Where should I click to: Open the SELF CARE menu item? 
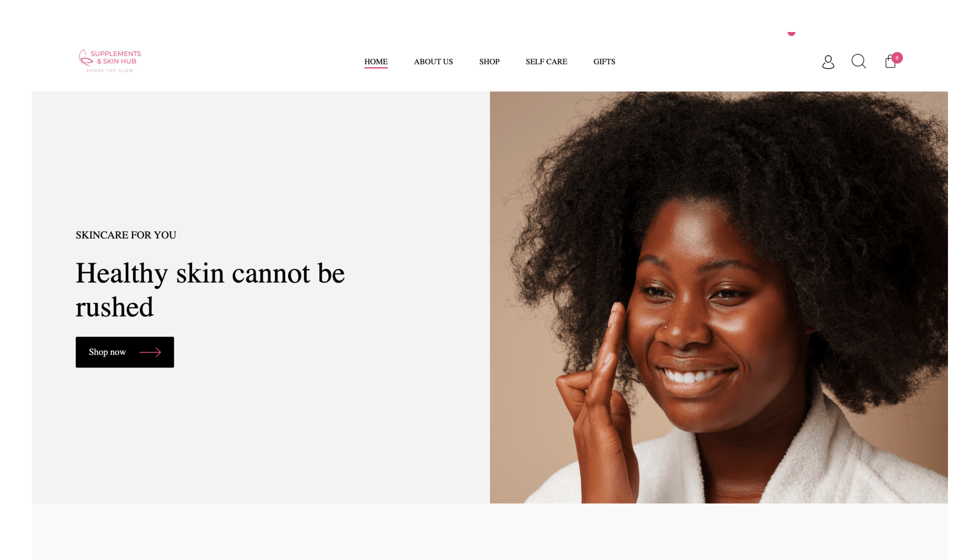point(547,61)
